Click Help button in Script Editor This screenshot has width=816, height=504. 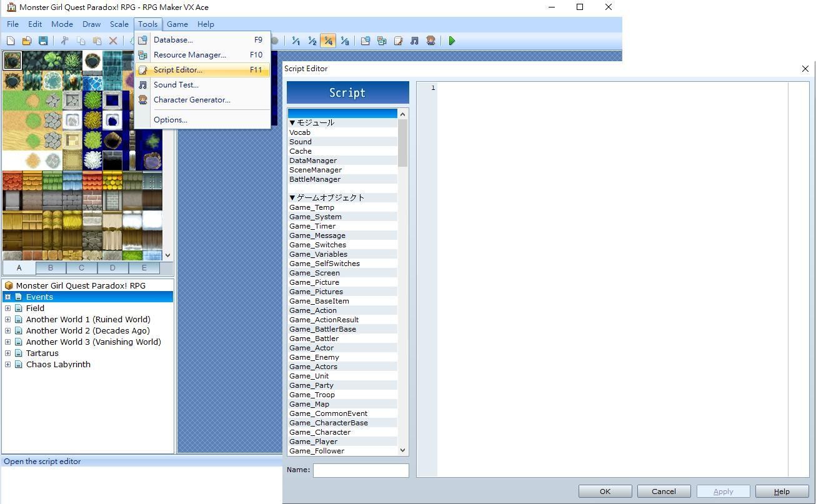click(782, 492)
